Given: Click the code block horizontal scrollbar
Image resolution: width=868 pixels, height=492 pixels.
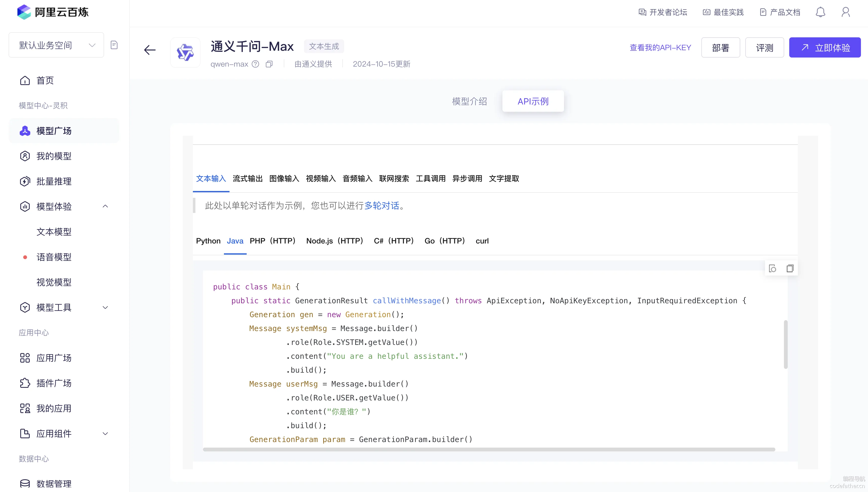Looking at the screenshot, I should [x=489, y=449].
